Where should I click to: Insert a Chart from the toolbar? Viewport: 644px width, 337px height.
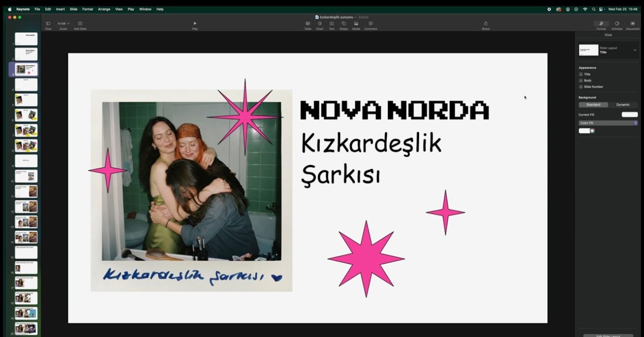click(x=320, y=25)
